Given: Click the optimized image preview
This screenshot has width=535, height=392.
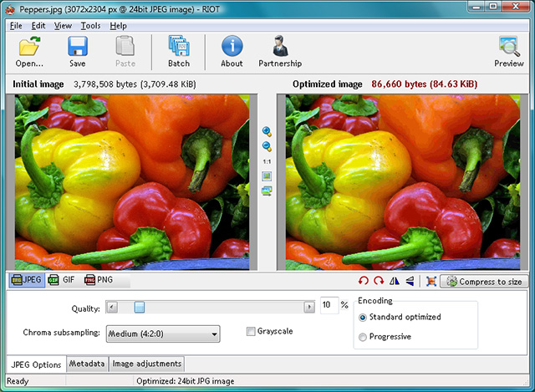Looking at the screenshot, I should pos(403,182).
